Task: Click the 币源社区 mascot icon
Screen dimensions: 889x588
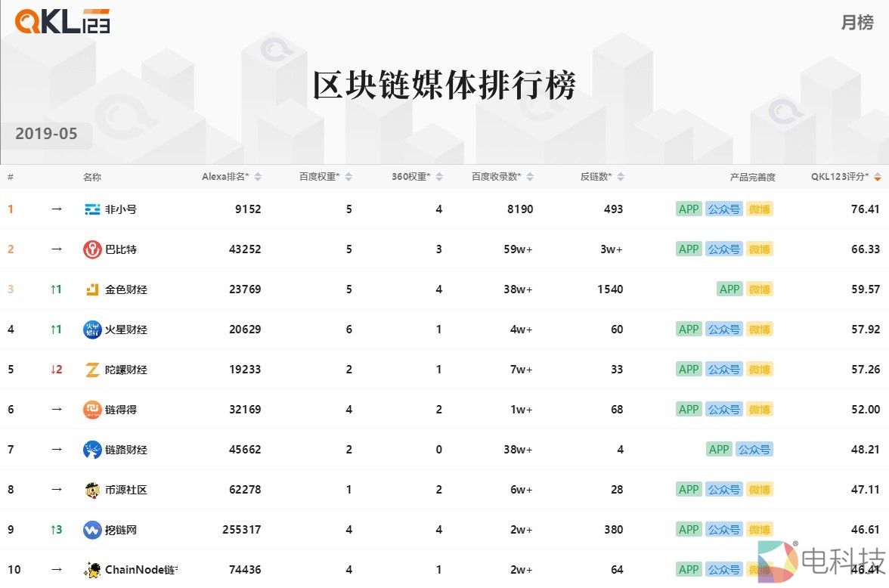Action: click(92, 490)
